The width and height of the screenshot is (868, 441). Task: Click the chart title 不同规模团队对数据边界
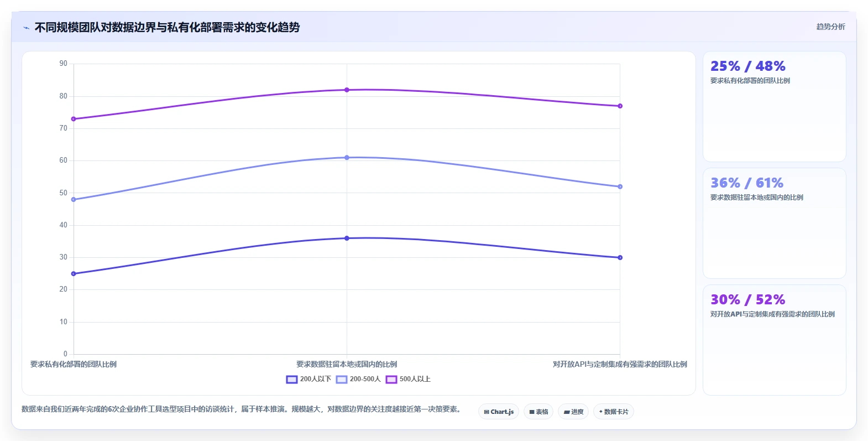(x=167, y=27)
